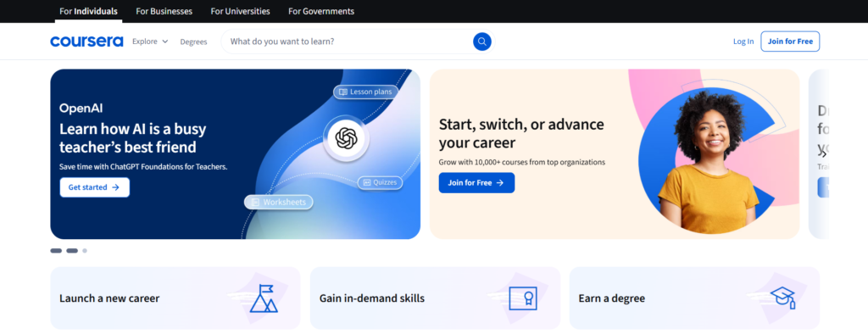Click the OpenAI teacher banner image
868x334 pixels.
tap(236, 154)
